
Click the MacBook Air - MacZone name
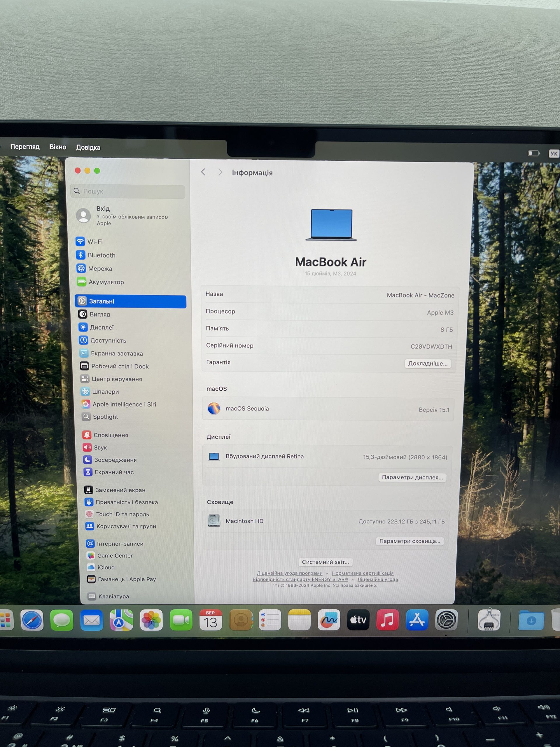(420, 295)
